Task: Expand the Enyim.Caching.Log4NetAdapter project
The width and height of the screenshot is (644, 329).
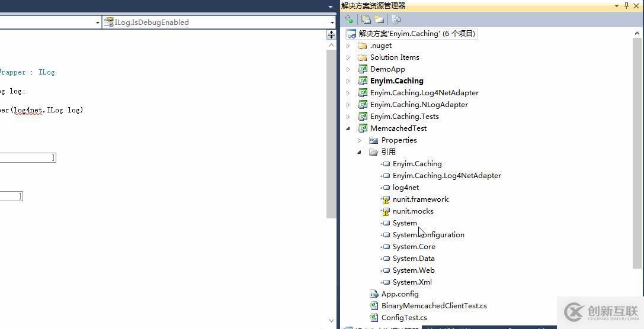Action: point(348,93)
